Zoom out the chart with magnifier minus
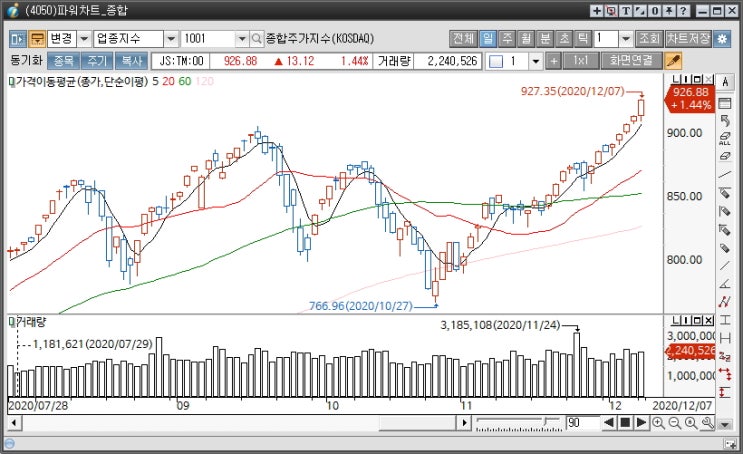 pyautogui.click(x=674, y=423)
